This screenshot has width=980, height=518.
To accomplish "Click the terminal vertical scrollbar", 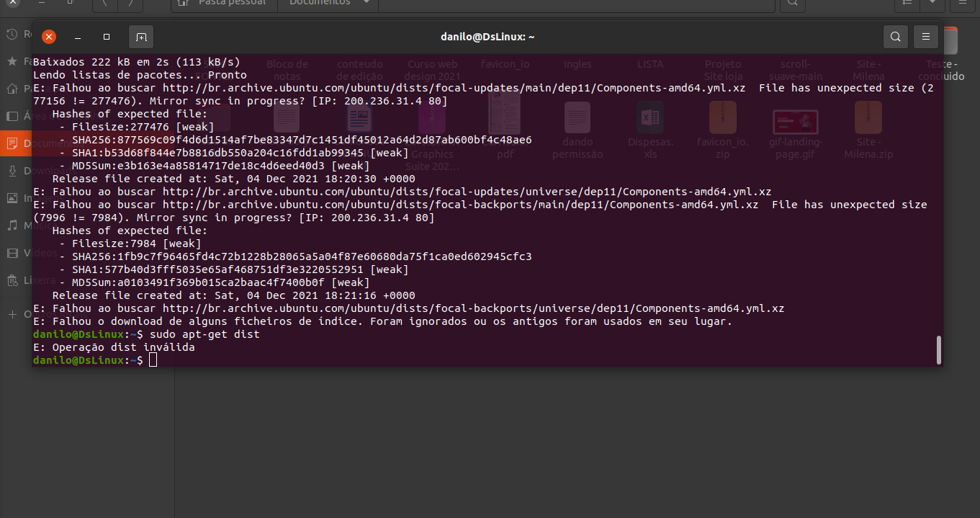I will 938,350.
